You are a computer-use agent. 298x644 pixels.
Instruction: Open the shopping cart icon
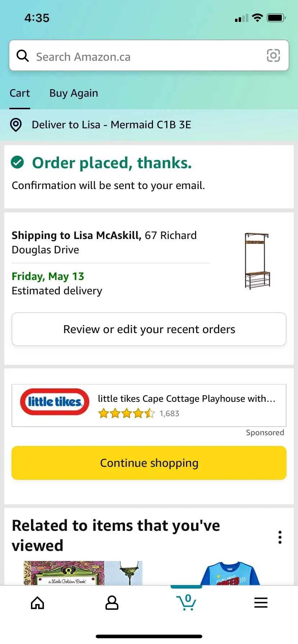point(186,602)
